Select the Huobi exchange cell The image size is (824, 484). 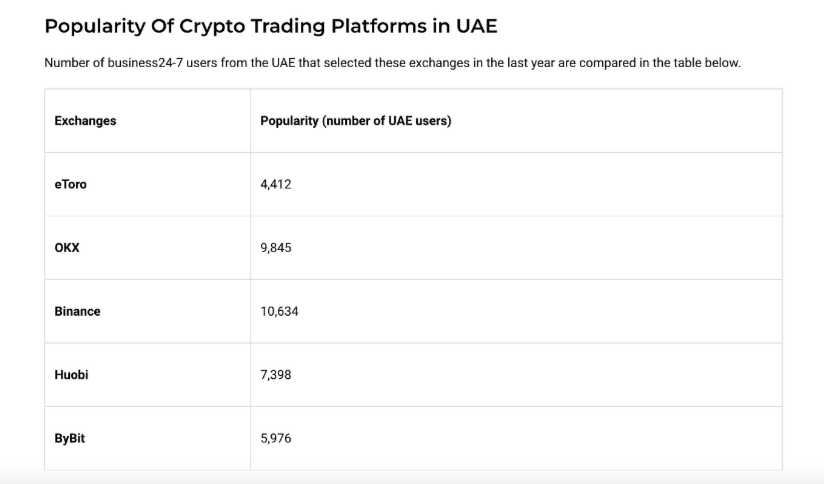coord(72,375)
